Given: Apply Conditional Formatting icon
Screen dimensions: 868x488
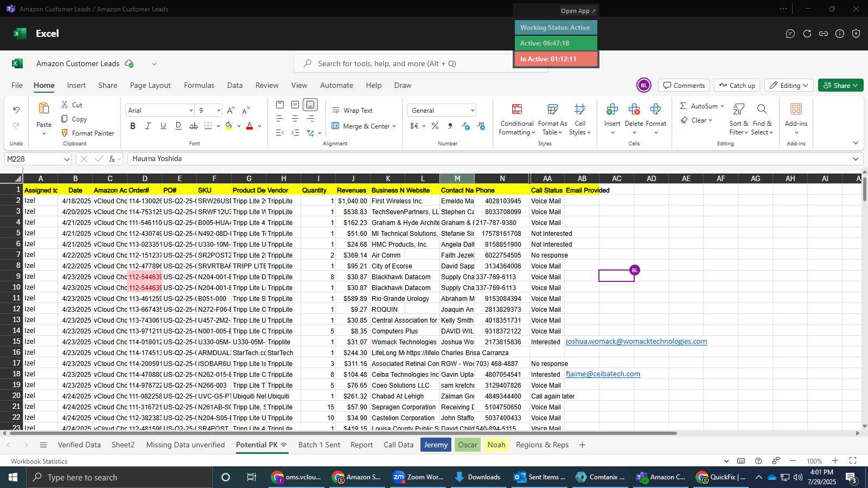Looking at the screenshot, I should click(517, 109).
